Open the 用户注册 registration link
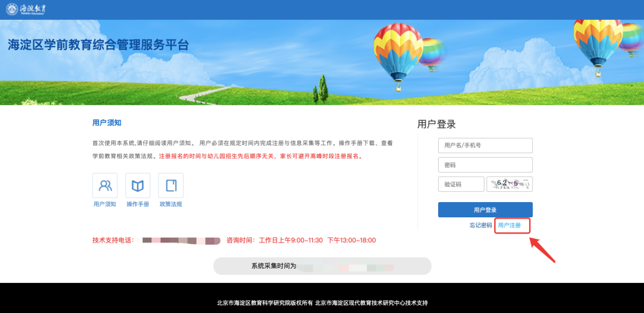This screenshot has height=313, width=644. click(509, 225)
